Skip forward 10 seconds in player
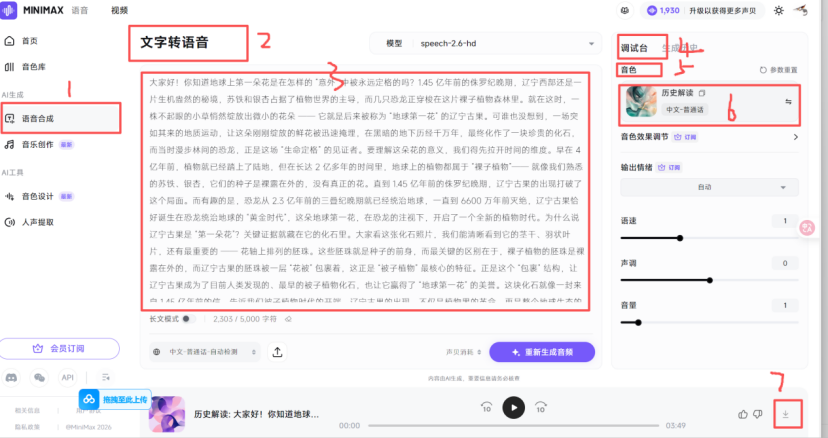 [x=540, y=407]
